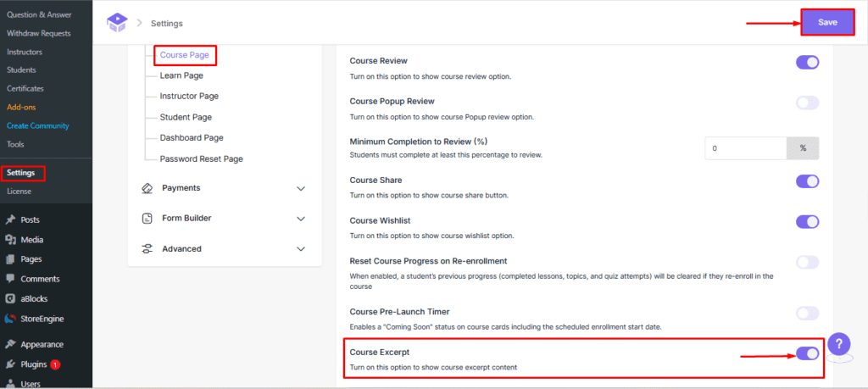Screen dimensions: 868x389
Task: Click the Posts pin icon
Action: coord(10,220)
